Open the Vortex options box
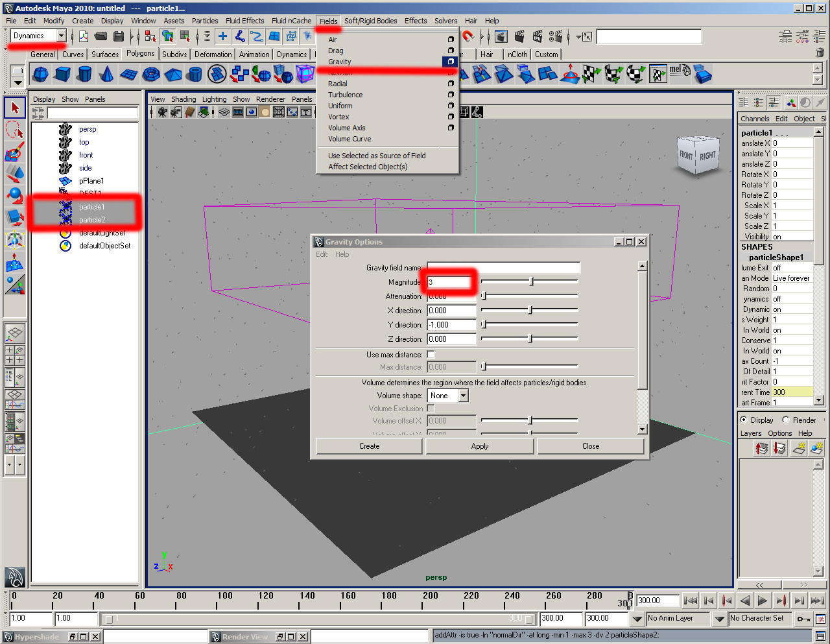This screenshot has height=644, width=830. pos(451,117)
